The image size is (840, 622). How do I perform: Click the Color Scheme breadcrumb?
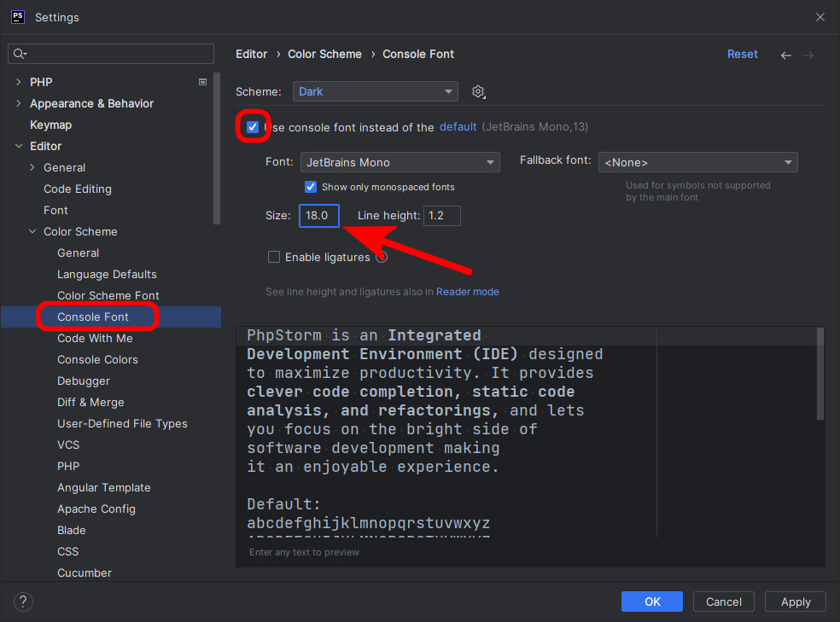[x=324, y=54]
